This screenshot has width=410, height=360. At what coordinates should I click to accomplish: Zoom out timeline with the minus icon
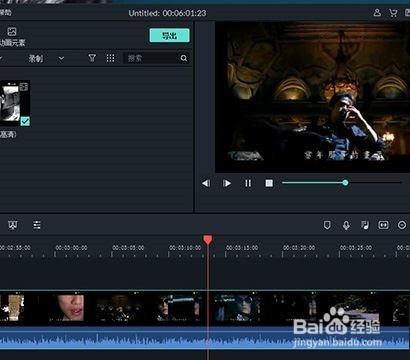point(402,225)
